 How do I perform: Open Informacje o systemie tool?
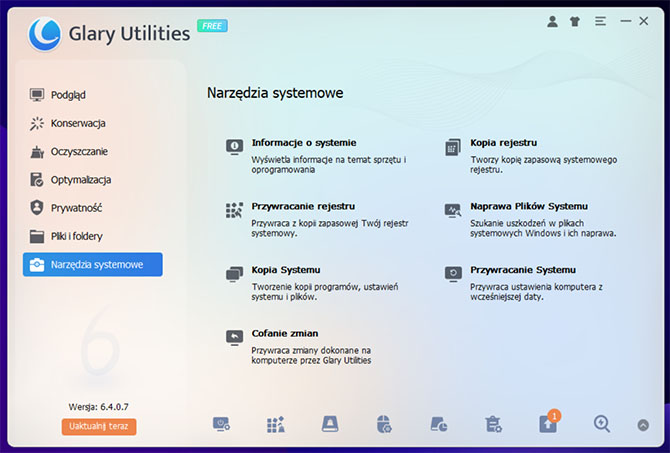tap(303, 143)
